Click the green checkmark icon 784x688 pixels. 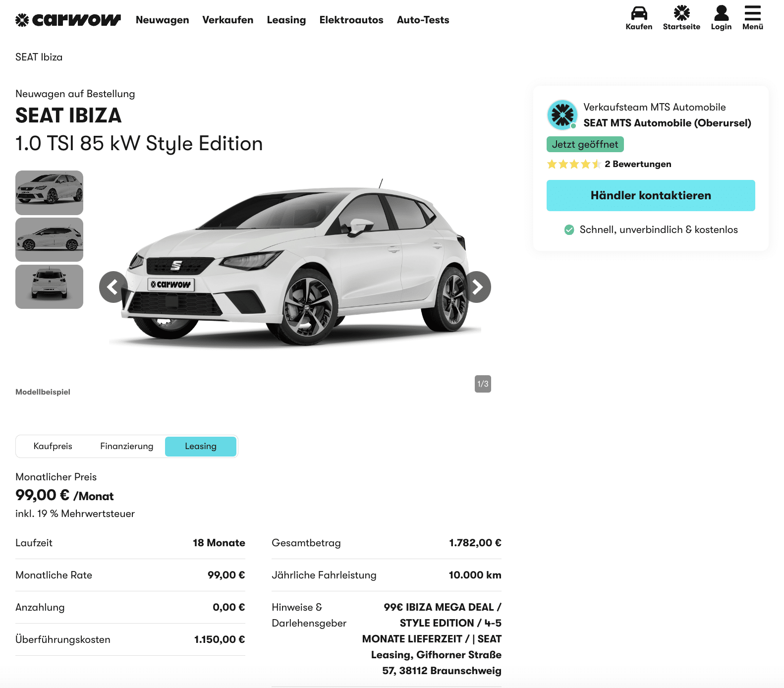pos(569,229)
